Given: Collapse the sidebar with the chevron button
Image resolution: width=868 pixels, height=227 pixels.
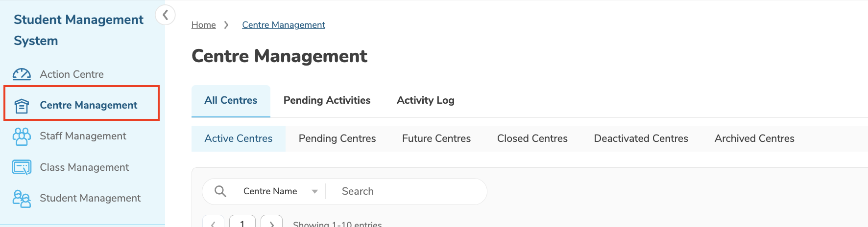Looking at the screenshot, I should (166, 15).
